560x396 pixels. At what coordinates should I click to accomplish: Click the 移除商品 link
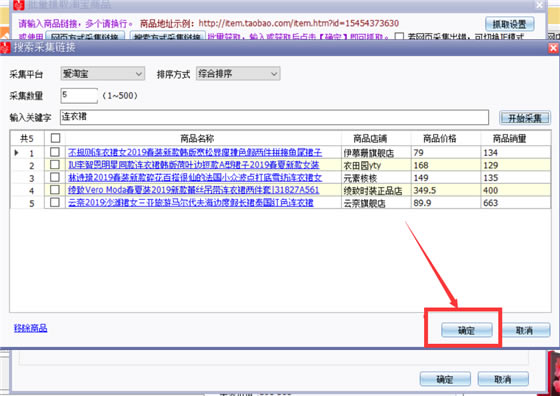(31, 328)
